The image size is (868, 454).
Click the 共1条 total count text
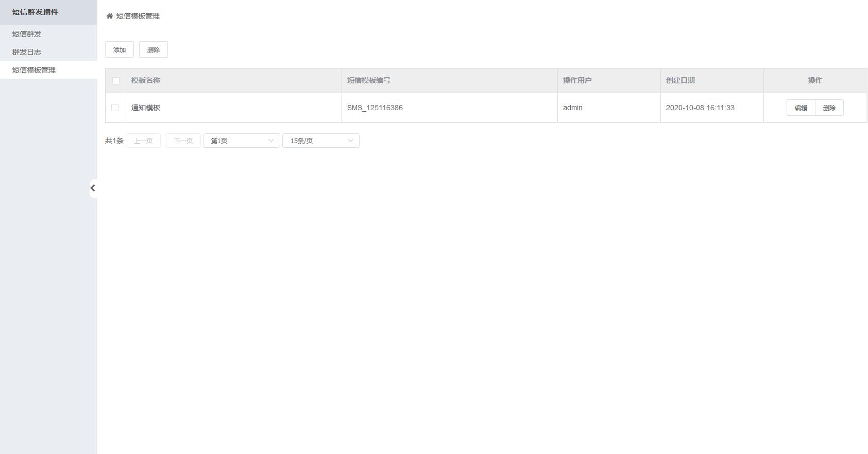pyautogui.click(x=114, y=141)
